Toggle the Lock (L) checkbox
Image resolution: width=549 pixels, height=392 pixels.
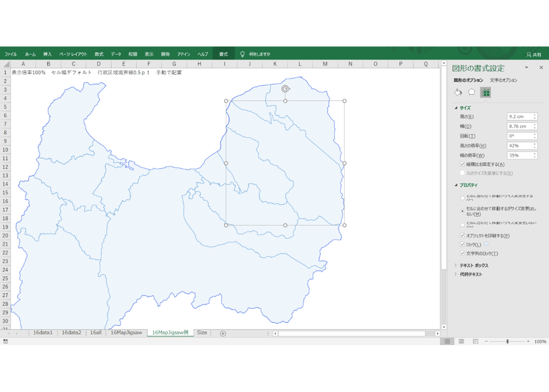point(462,244)
